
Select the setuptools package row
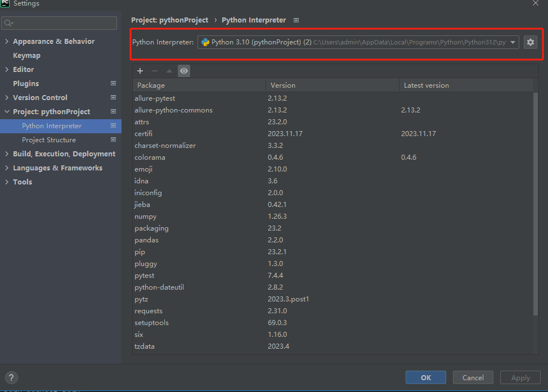coord(333,323)
